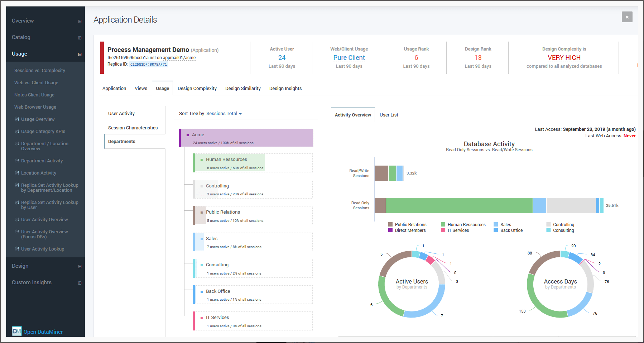Click the icon beside Usage Category KPIs
This screenshot has width=644, height=343.
17,131
